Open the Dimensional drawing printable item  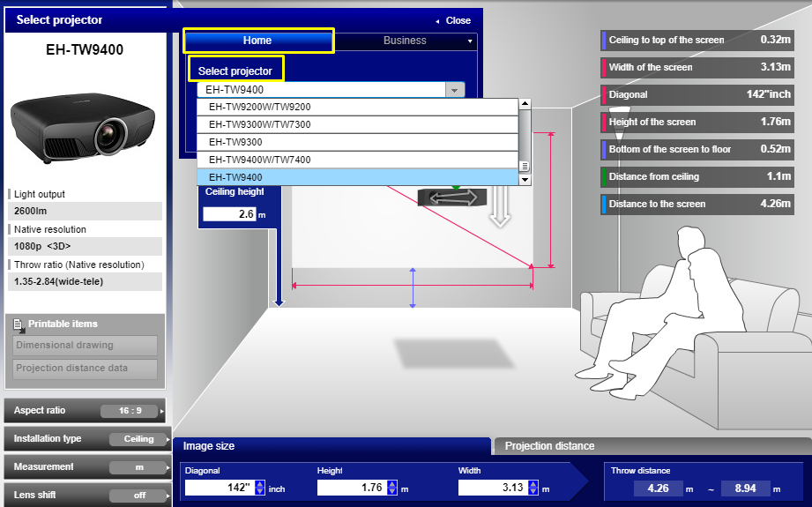pos(85,345)
